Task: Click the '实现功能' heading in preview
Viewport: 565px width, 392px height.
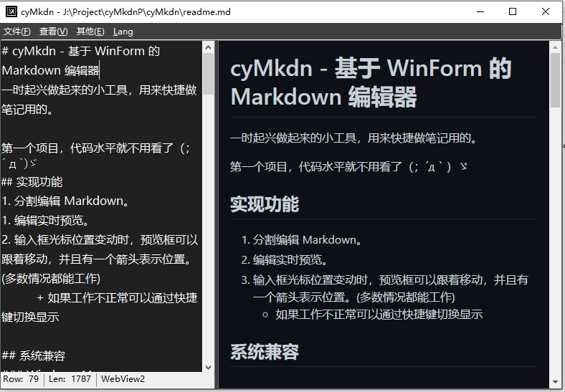Action: pos(264,204)
